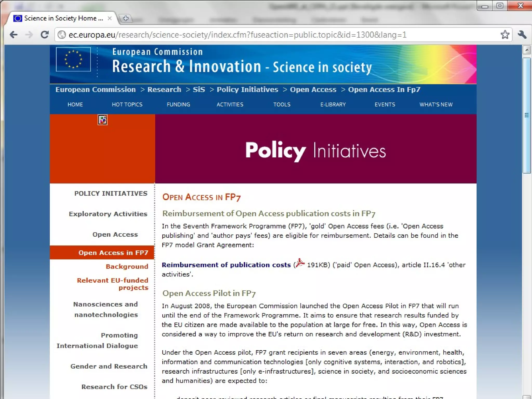This screenshot has height=399, width=532.
Task: Open the HOT TOPICS menu item
Action: click(127, 104)
